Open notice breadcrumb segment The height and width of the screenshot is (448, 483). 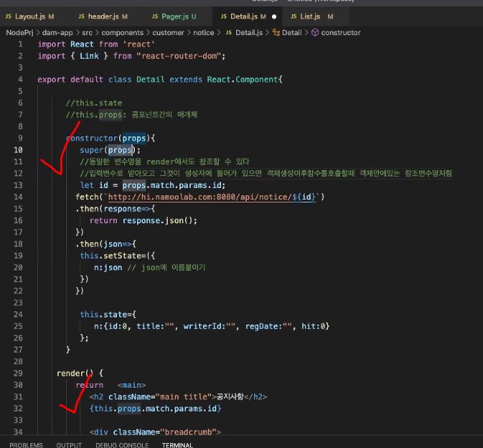click(204, 32)
